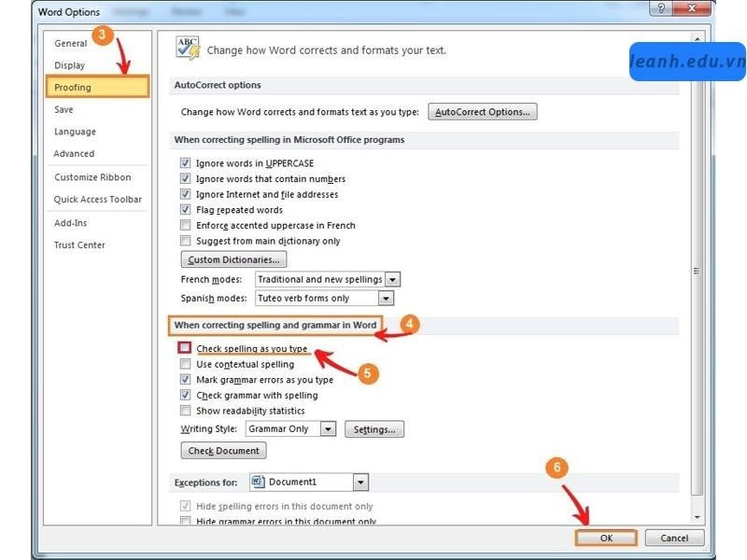The image size is (747, 560).
Task: Open grammar Settings dialog
Action: (374, 429)
